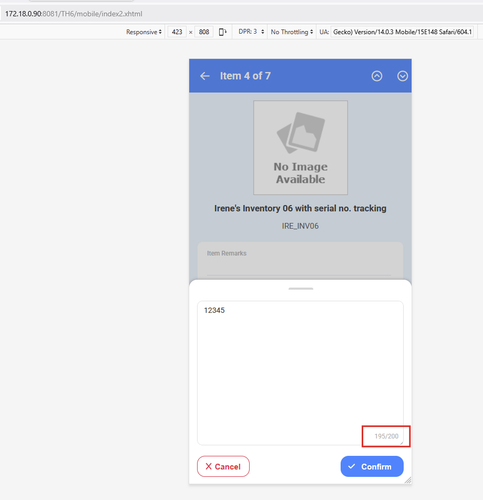Click Cancel button in remarks sheet
Viewport: 483px width, 500px height.
click(223, 466)
